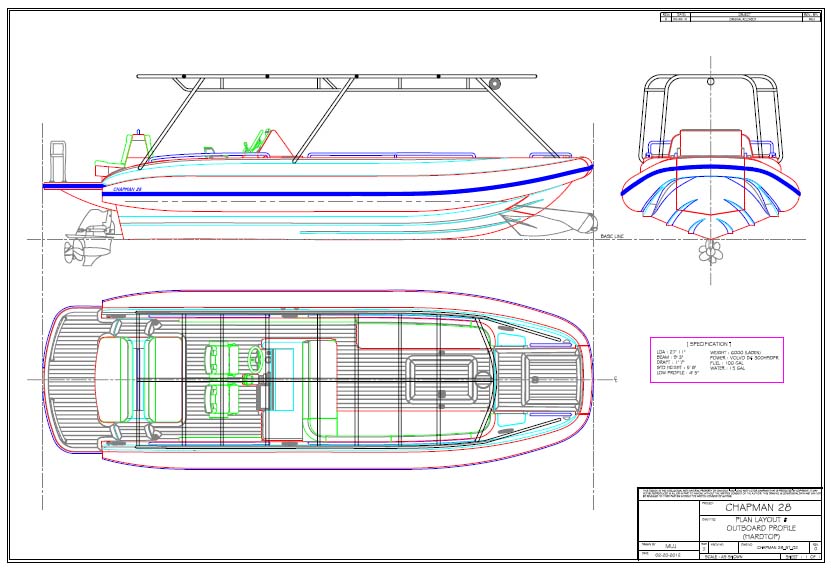Image resolution: width=831 pixels, height=572 pixels.
Task: Click the hardtop roof in side profile
Action: tap(335, 76)
